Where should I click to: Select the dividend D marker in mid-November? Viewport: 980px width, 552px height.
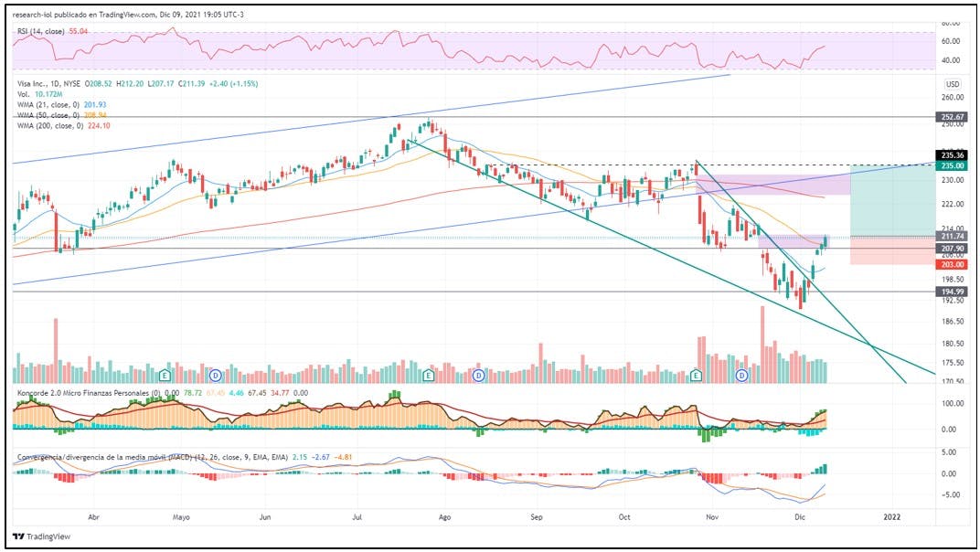(x=742, y=376)
